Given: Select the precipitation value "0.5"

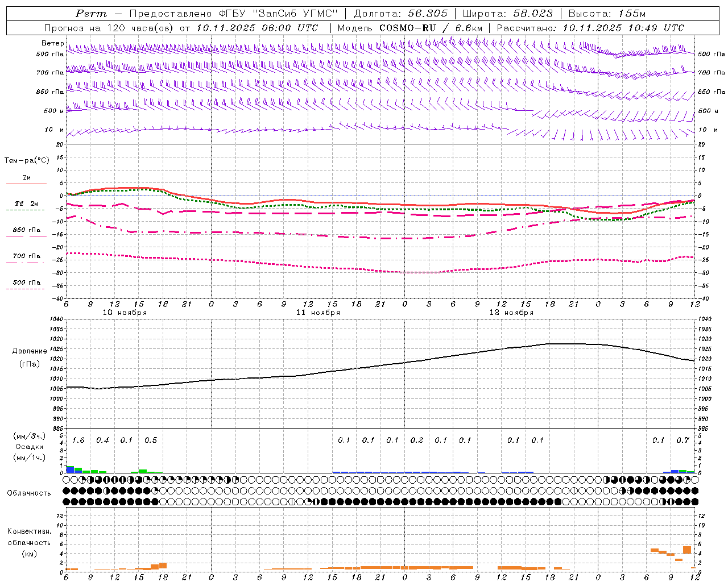Looking at the screenshot, I should tap(151, 440).
